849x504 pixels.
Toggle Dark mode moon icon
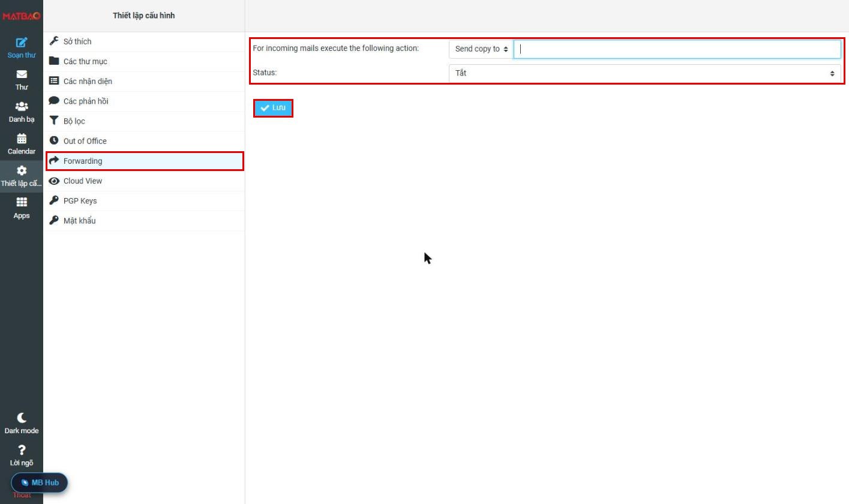tap(22, 418)
